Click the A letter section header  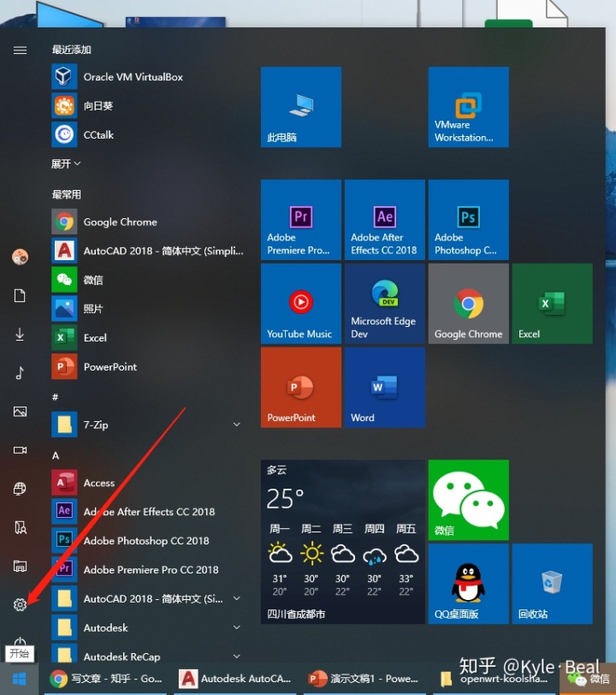[56, 455]
